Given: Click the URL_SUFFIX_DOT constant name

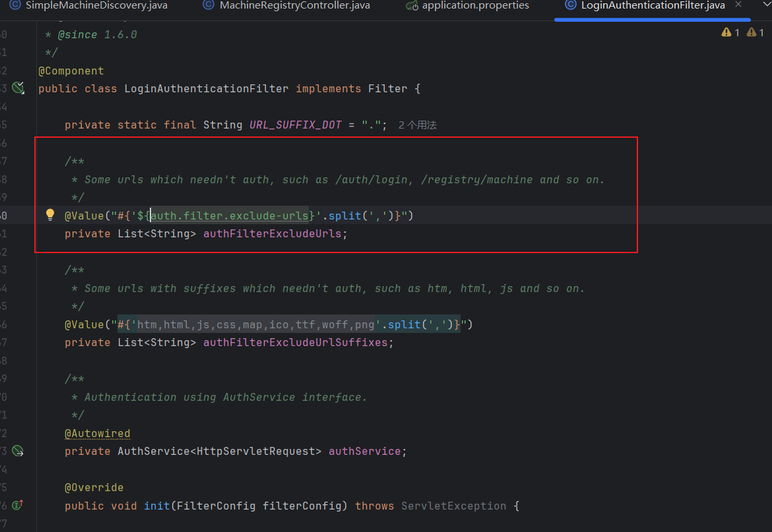Looking at the screenshot, I should pos(295,125).
